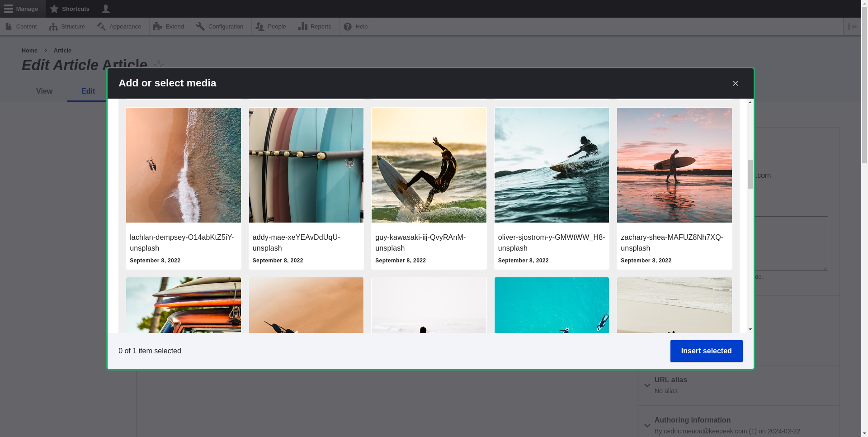Screen dimensions: 868x437
Task: Click the dialog scroll up arrow
Action: click(x=750, y=102)
